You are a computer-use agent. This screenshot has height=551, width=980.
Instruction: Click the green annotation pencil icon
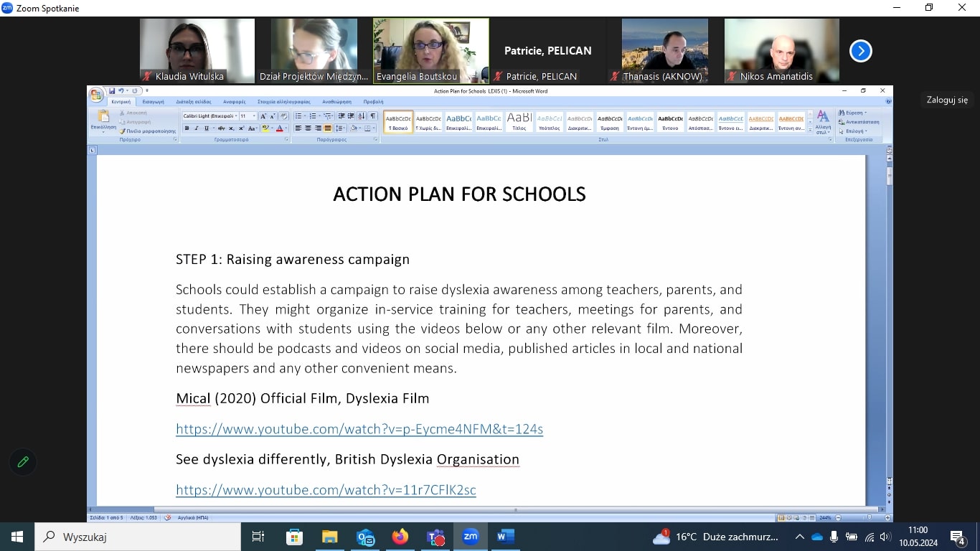point(23,462)
